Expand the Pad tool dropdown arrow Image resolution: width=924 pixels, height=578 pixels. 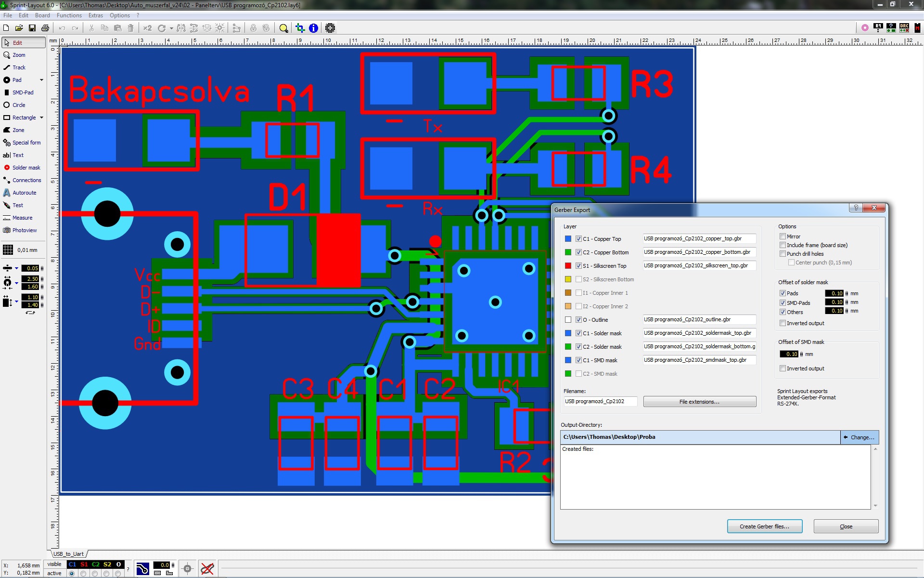[41, 80]
